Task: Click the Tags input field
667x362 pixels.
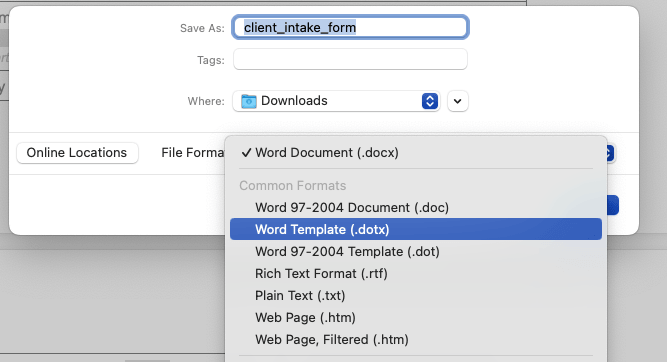Action: click(350, 59)
